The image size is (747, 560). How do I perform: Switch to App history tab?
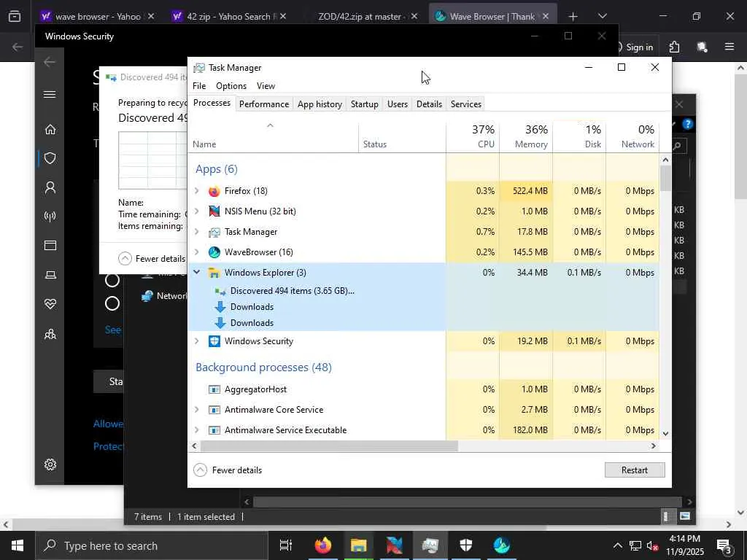pos(320,104)
